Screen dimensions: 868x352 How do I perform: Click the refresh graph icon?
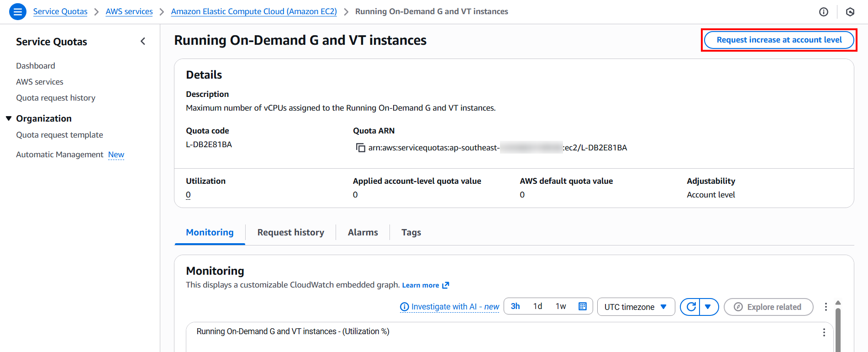pos(691,307)
